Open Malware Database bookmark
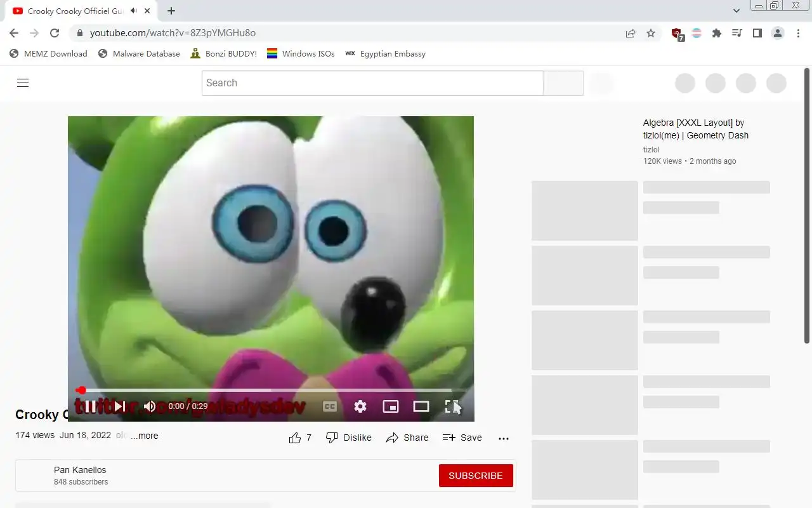This screenshot has width=812, height=508. coord(139,53)
